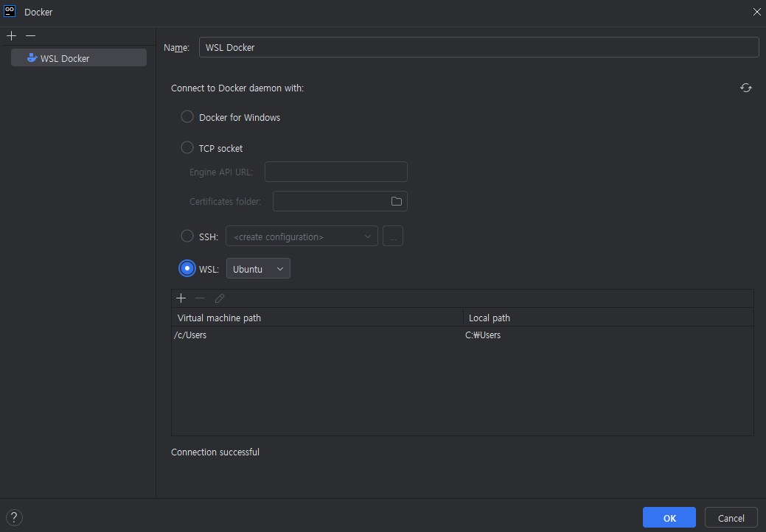Browse Certificates folder with the folder icon
766x532 pixels.
point(396,201)
